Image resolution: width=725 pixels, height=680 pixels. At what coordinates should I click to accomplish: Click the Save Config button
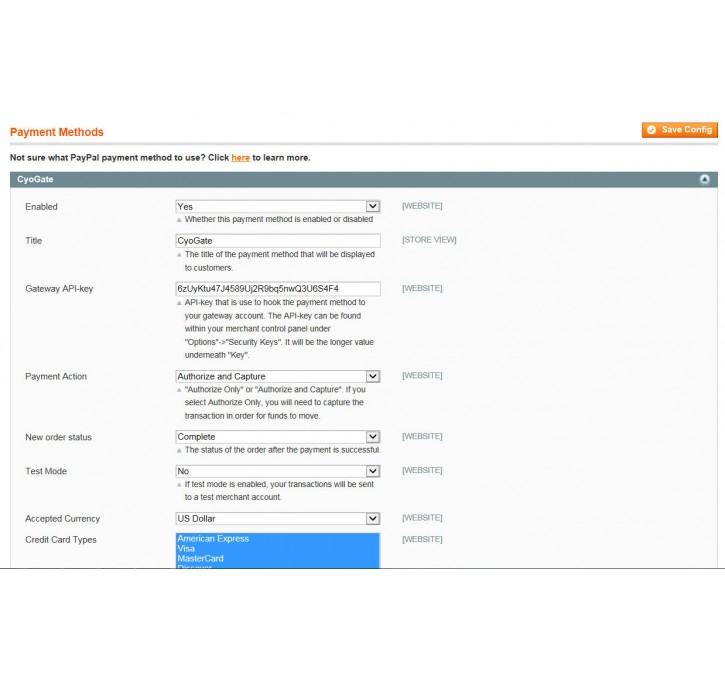(679, 130)
